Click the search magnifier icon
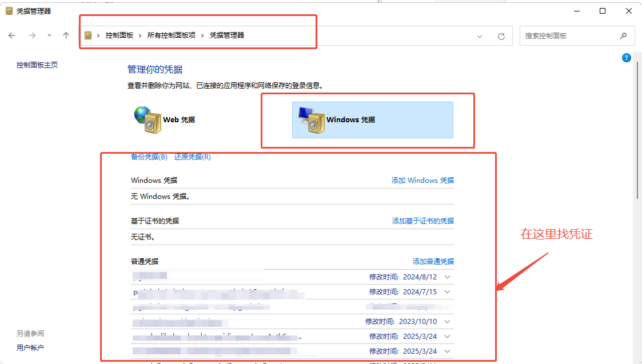The image size is (642, 364). tap(623, 36)
